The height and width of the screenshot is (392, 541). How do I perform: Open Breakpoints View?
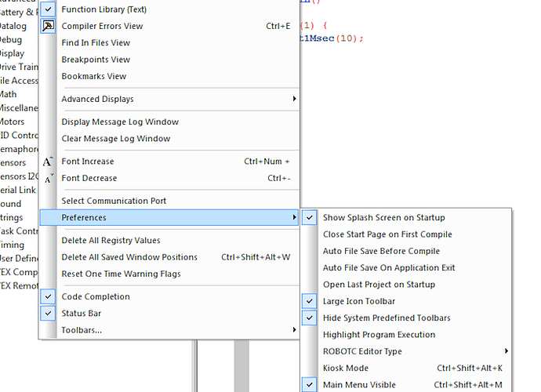[169, 60]
